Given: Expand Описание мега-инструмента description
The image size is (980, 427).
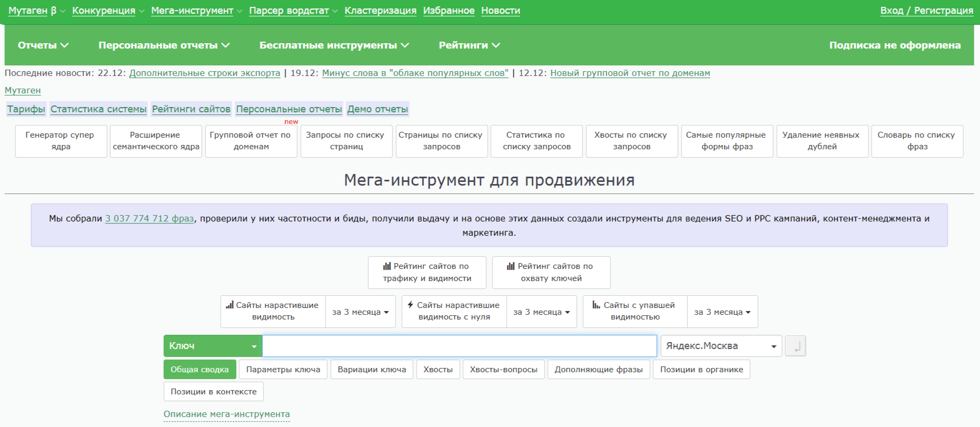Looking at the screenshot, I should click(227, 414).
